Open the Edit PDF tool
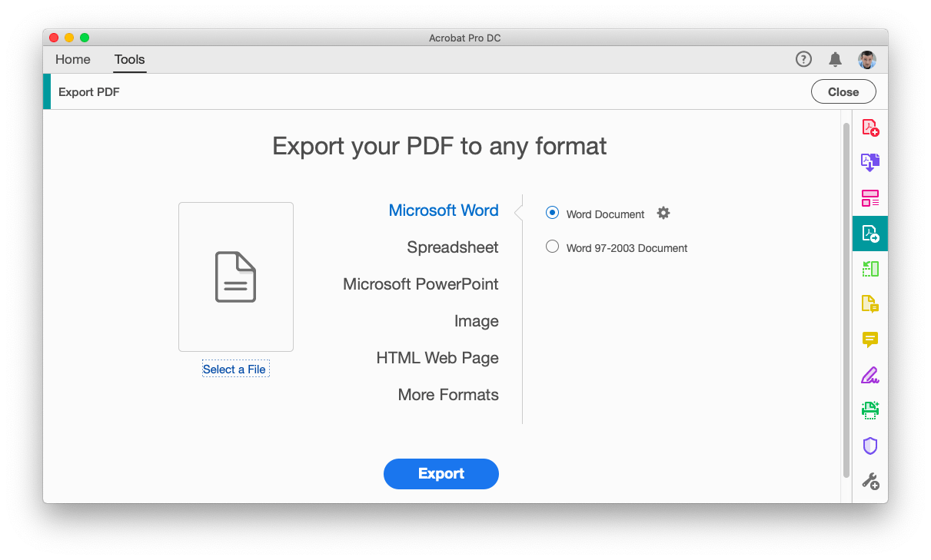 [869, 268]
